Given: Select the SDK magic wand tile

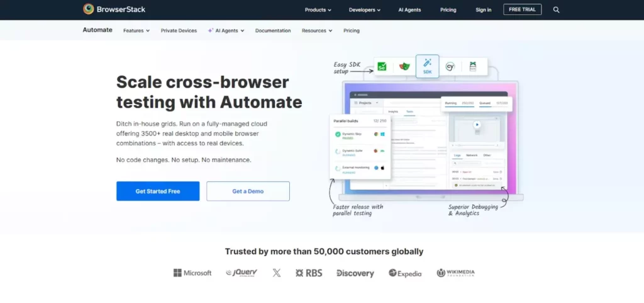Looking at the screenshot, I should [x=427, y=66].
